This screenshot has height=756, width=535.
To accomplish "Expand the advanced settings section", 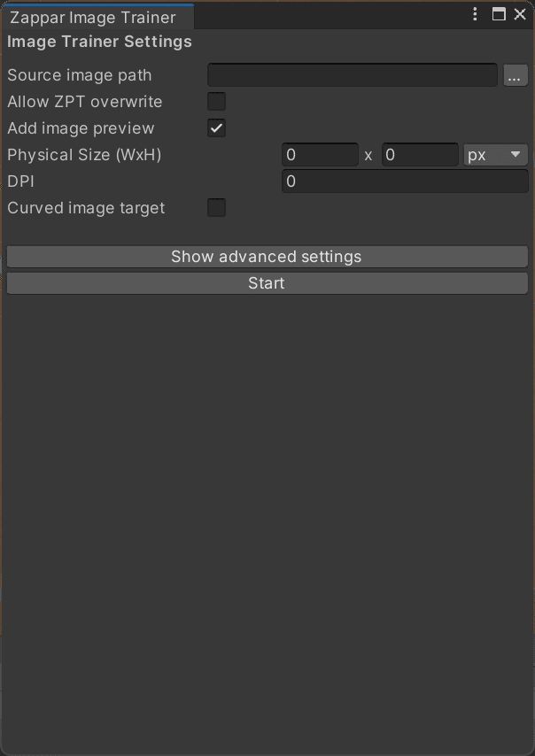I will point(267,256).
